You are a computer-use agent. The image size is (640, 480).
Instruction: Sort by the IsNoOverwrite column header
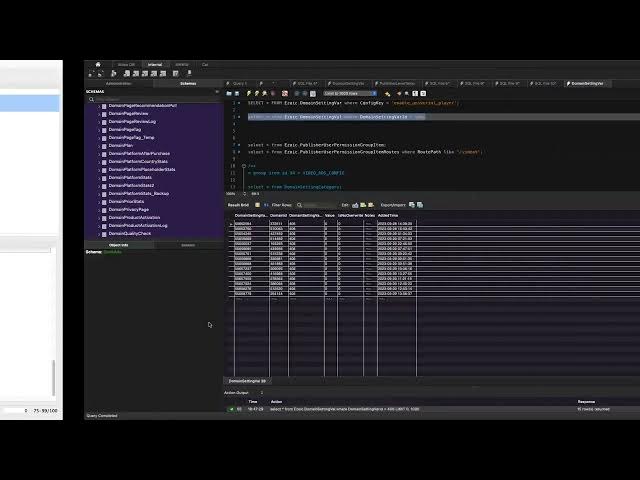tap(350, 216)
